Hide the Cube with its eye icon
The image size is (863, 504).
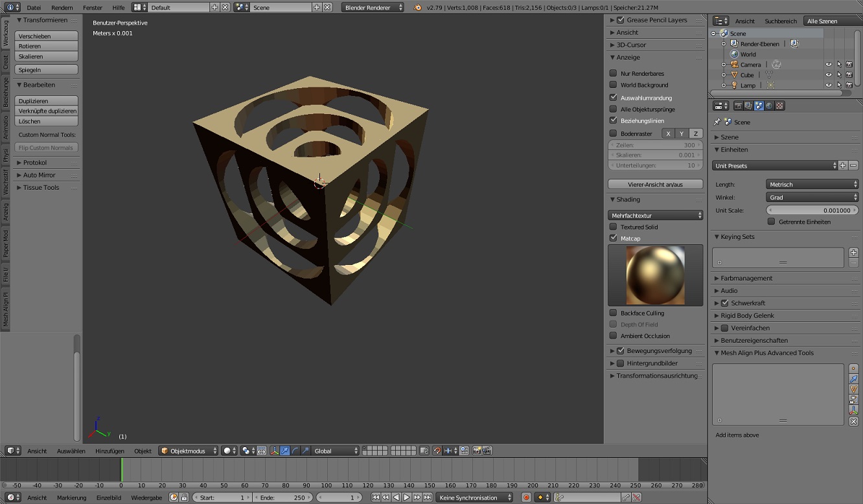828,75
